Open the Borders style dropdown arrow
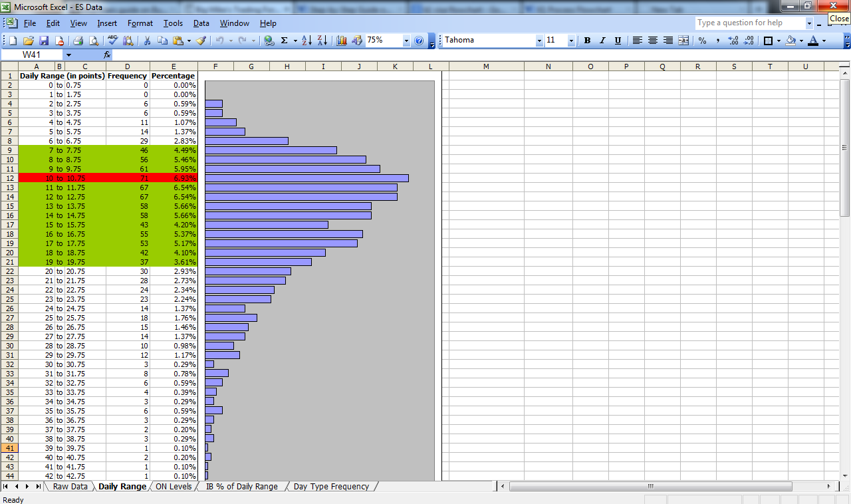The width and height of the screenshot is (851, 504). (x=779, y=41)
